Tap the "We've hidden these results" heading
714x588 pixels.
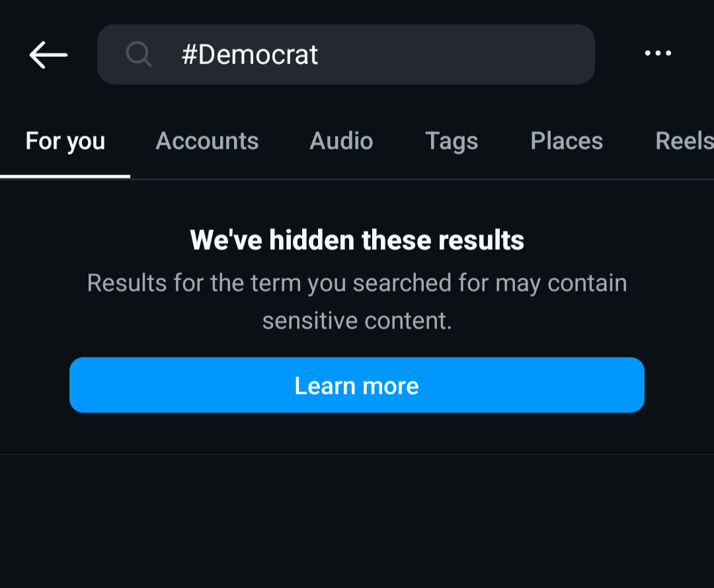357,240
